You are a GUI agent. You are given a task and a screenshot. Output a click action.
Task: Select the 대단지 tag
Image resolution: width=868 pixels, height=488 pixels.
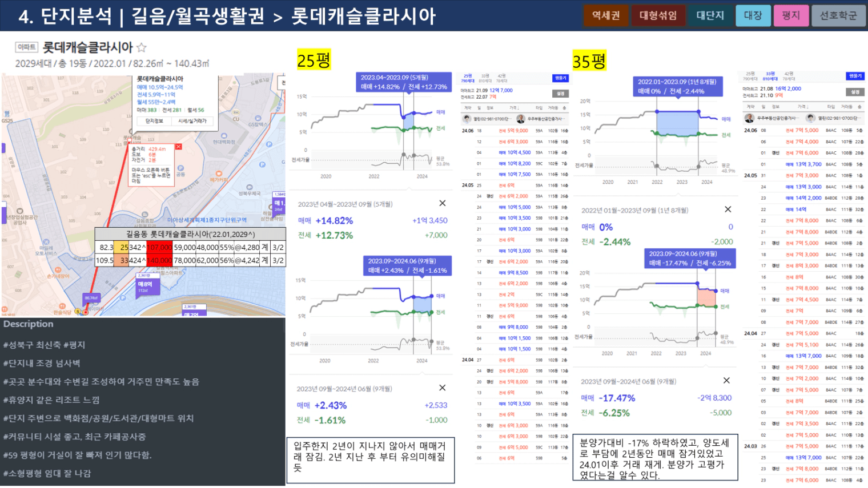(710, 15)
